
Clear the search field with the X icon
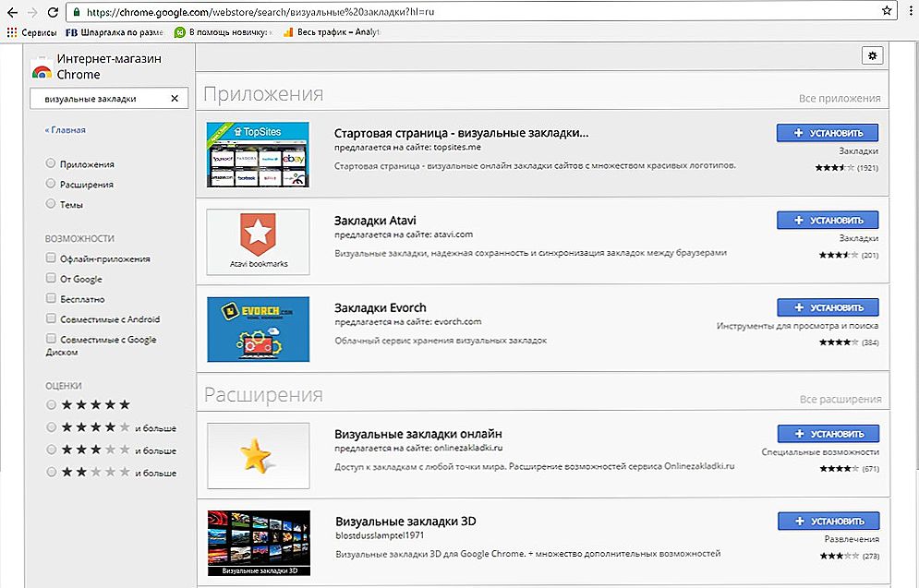[x=175, y=98]
